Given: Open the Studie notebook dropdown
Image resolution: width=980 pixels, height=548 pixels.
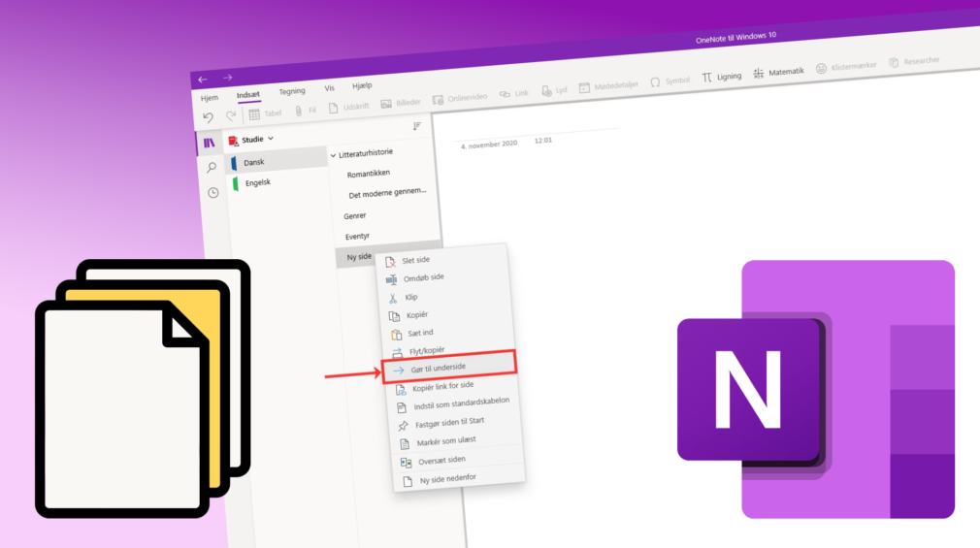Looking at the screenshot, I should [x=252, y=140].
